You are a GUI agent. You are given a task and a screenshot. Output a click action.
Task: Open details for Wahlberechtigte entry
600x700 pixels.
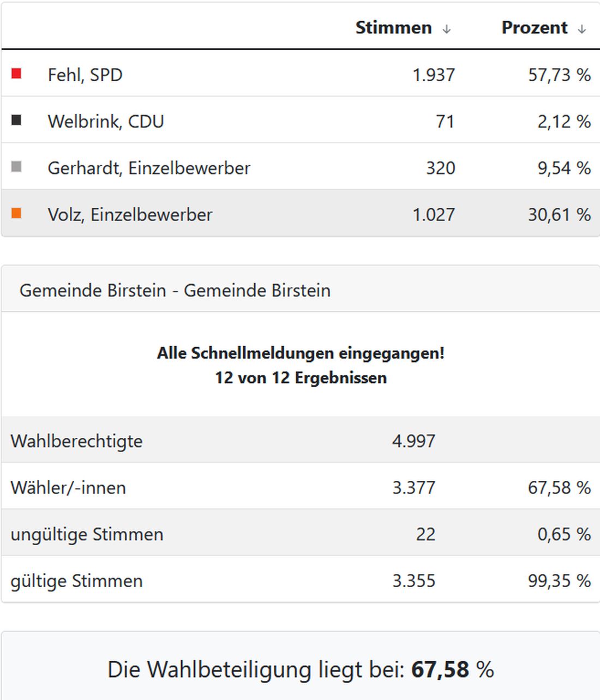pos(218,440)
